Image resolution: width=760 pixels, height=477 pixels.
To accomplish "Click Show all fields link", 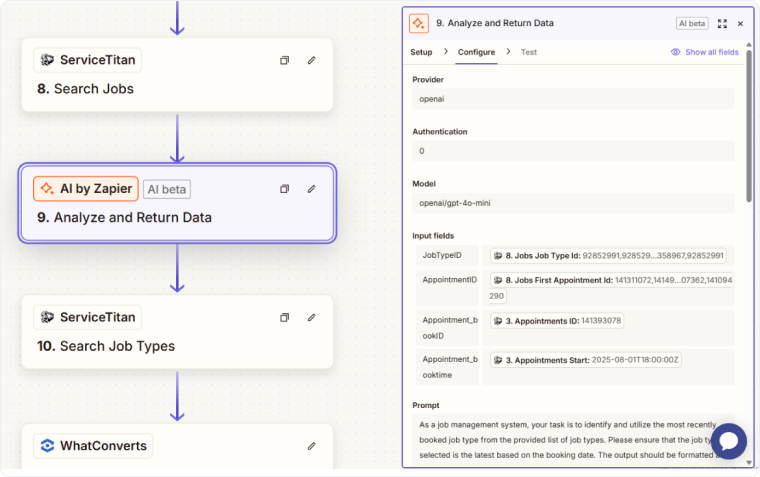I will point(712,52).
